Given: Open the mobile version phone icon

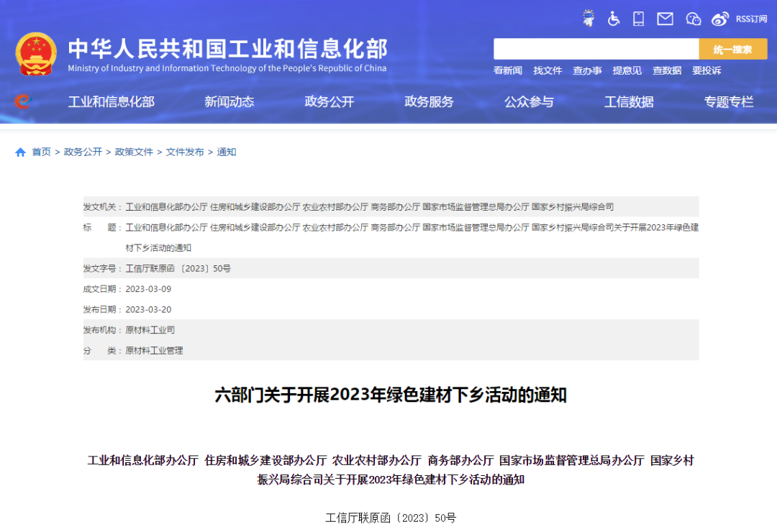Looking at the screenshot, I should pyautogui.click(x=638, y=19).
